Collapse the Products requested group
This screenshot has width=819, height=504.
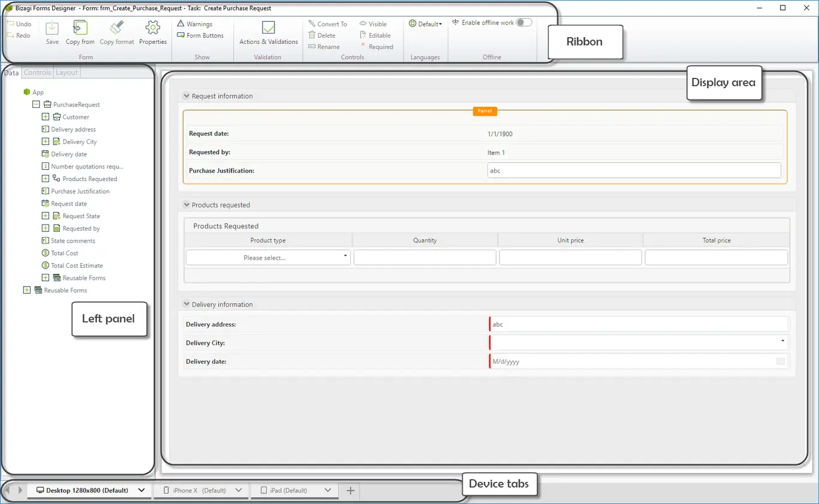click(186, 205)
